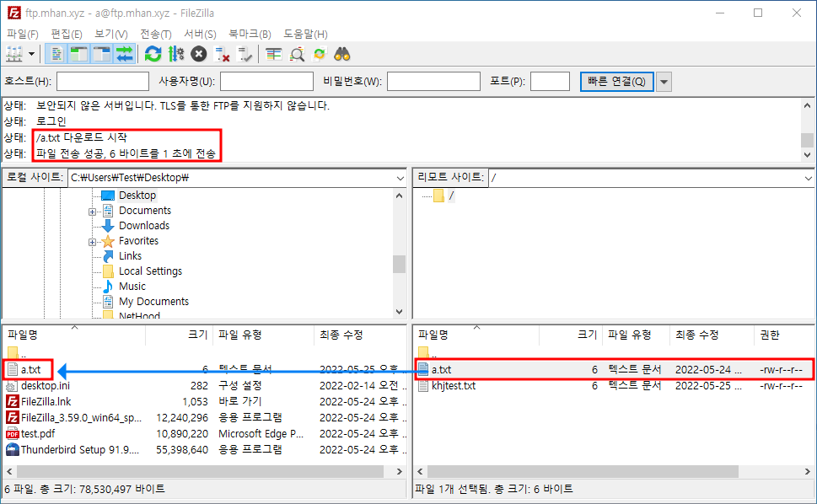Sort remote list by 파일 유형 column
This screenshot has height=504, width=817.
pos(636,335)
